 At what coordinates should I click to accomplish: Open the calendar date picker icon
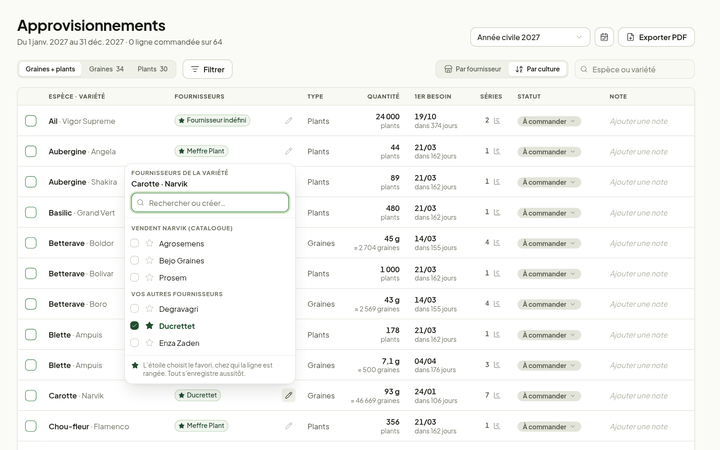click(x=604, y=37)
